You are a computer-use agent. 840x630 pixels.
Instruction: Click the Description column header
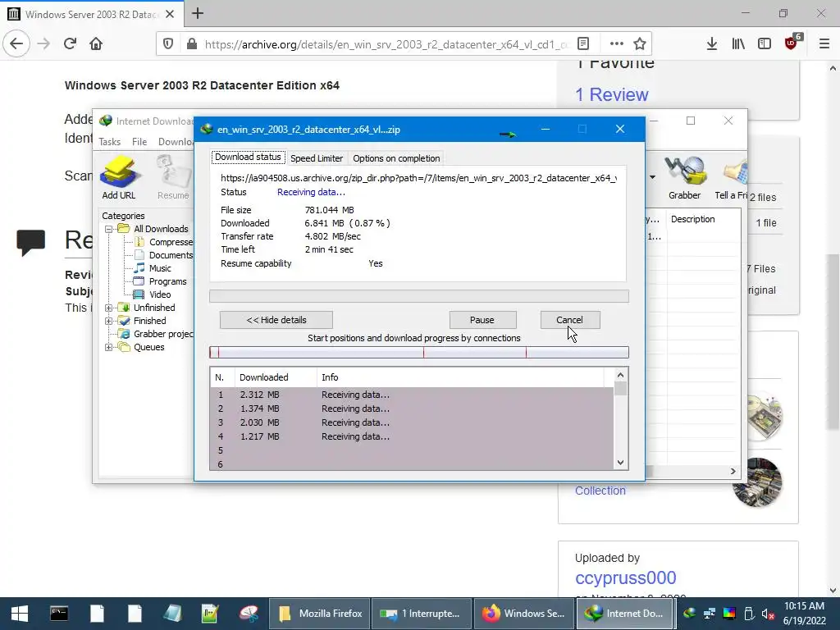pyautogui.click(x=704, y=219)
